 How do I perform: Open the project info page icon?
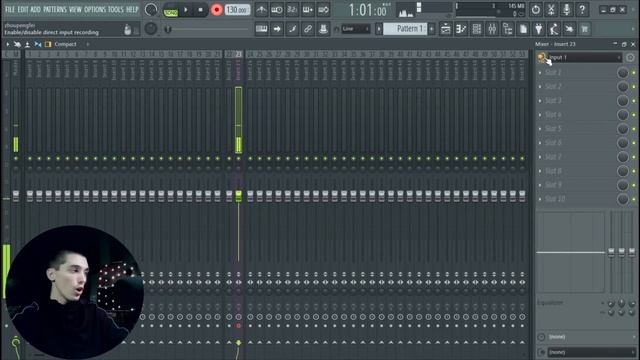tap(523, 29)
